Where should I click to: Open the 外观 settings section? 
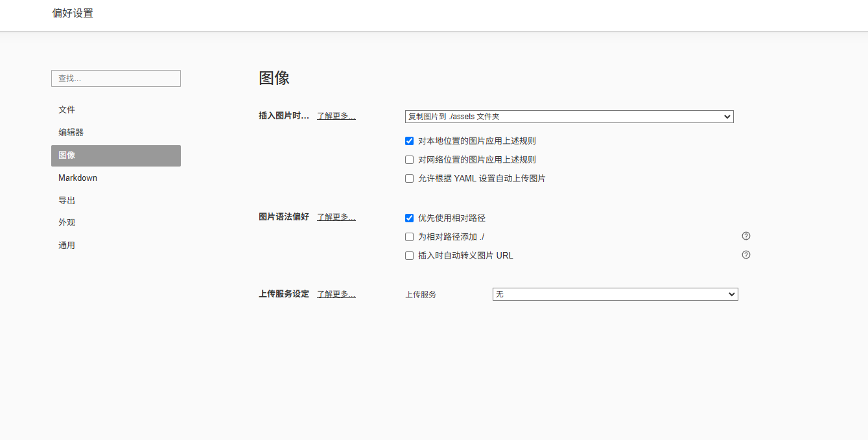pos(116,222)
